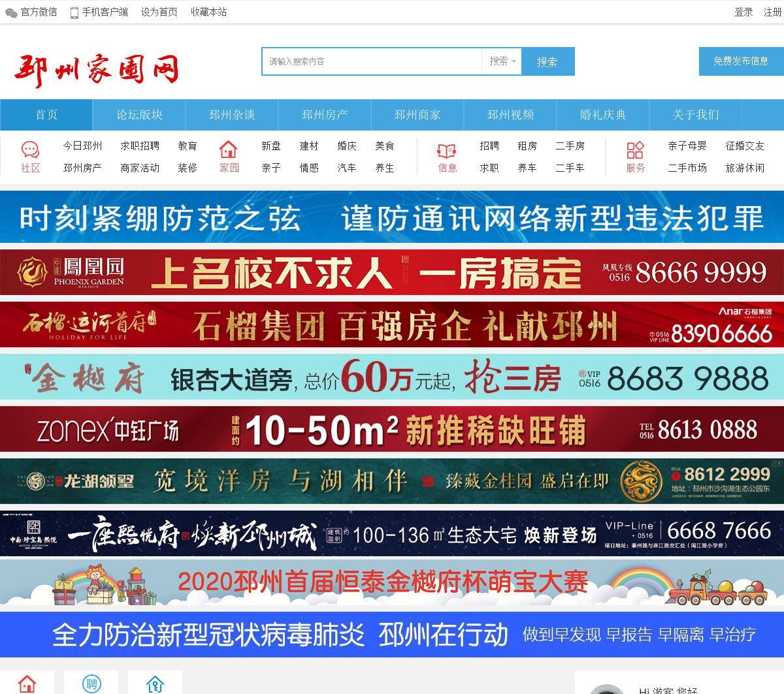Screen dimensions: 784x694
Task: Open the 石榴集团 red ad banner
Action: 392,324
